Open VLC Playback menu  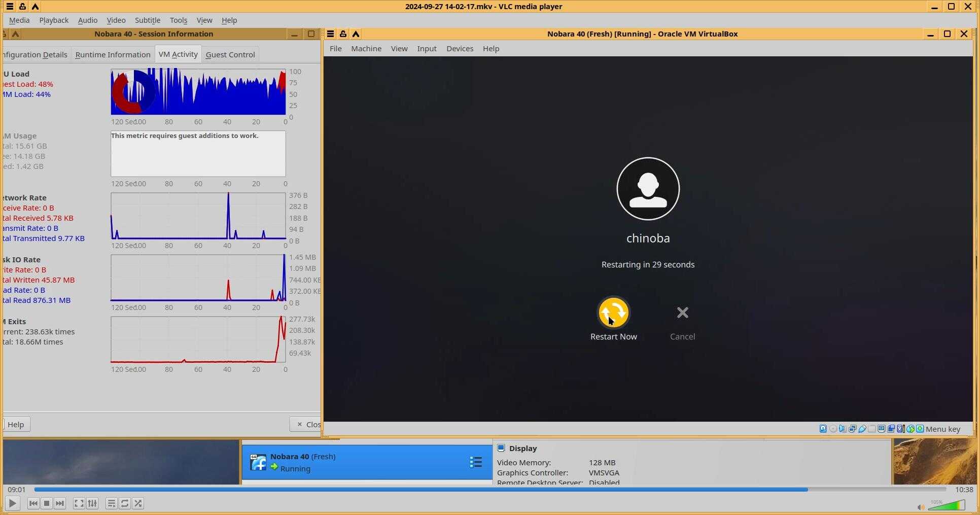[54, 20]
